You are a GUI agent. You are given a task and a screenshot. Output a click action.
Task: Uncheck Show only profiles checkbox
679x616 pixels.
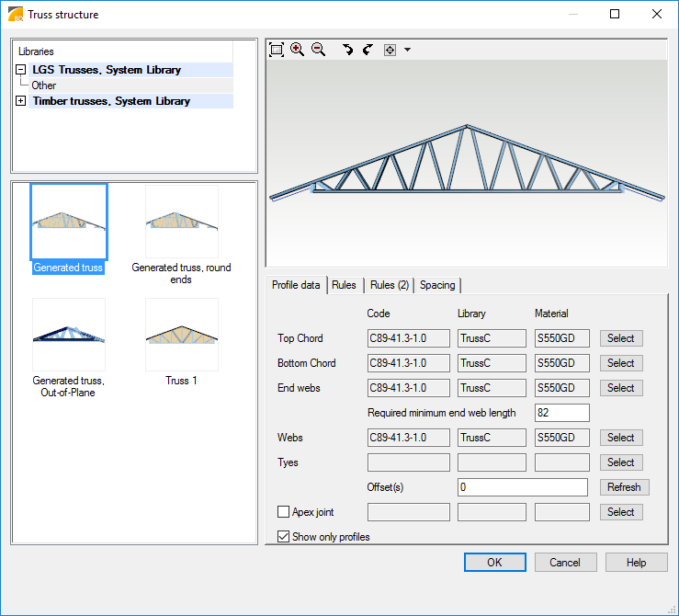(x=284, y=537)
